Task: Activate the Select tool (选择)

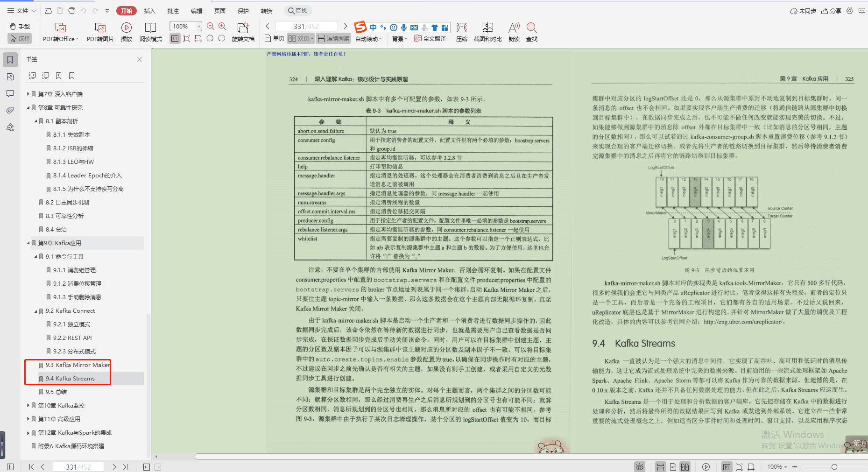Action: click(x=20, y=38)
